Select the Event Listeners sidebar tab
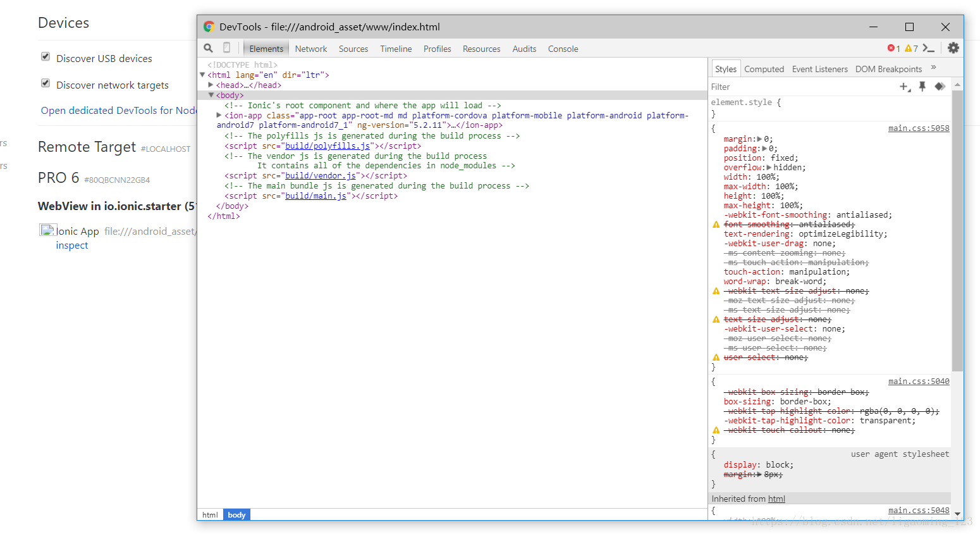This screenshot has height=534, width=980. pyautogui.click(x=820, y=69)
